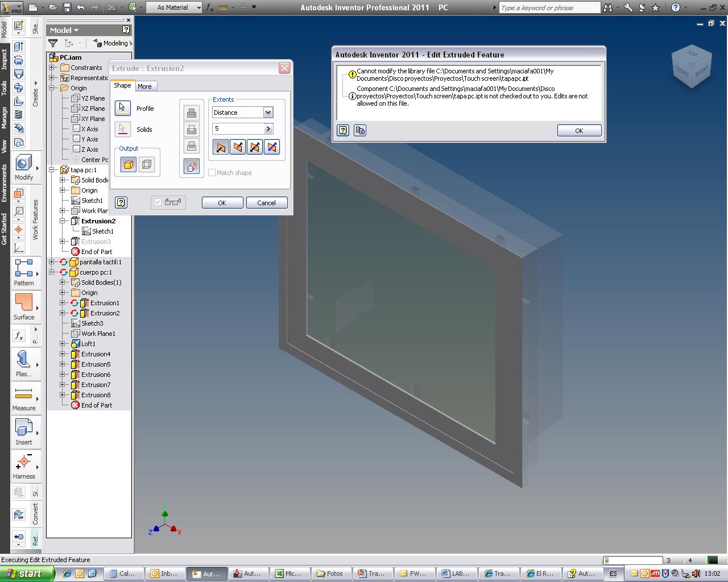Select asymmetric extrude direction button

[272, 147]
